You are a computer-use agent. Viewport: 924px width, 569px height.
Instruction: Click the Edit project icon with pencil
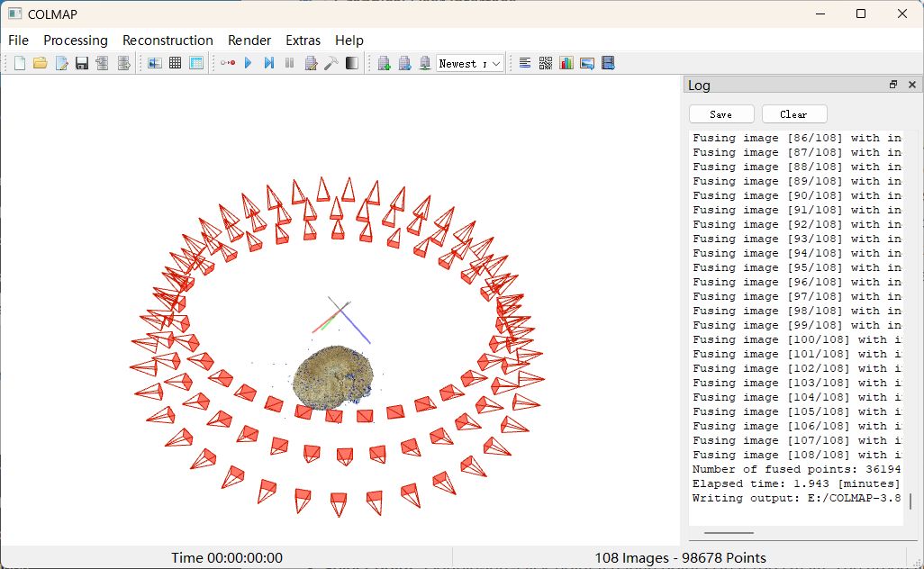(x=61, y=63)
